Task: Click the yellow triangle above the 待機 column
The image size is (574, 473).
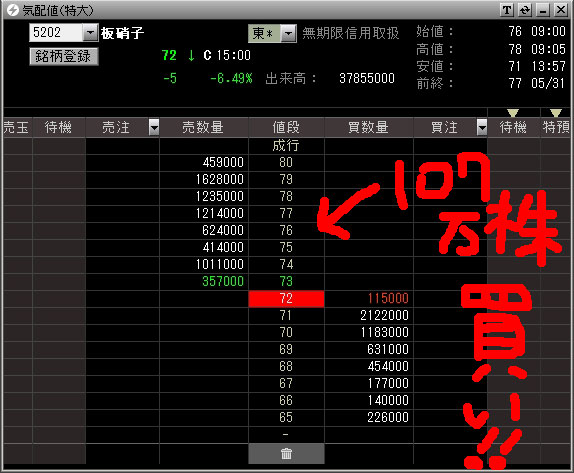Action: click(513, 112)
